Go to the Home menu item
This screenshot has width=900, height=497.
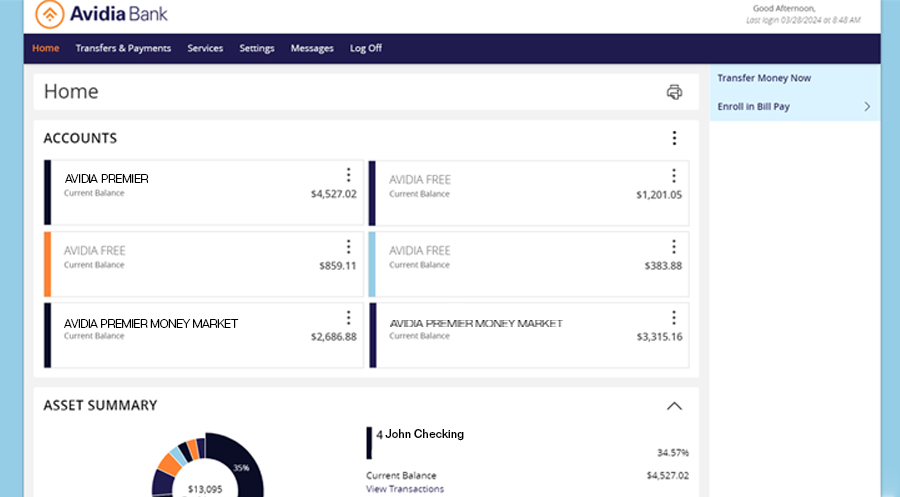click(x=46, y=48)
